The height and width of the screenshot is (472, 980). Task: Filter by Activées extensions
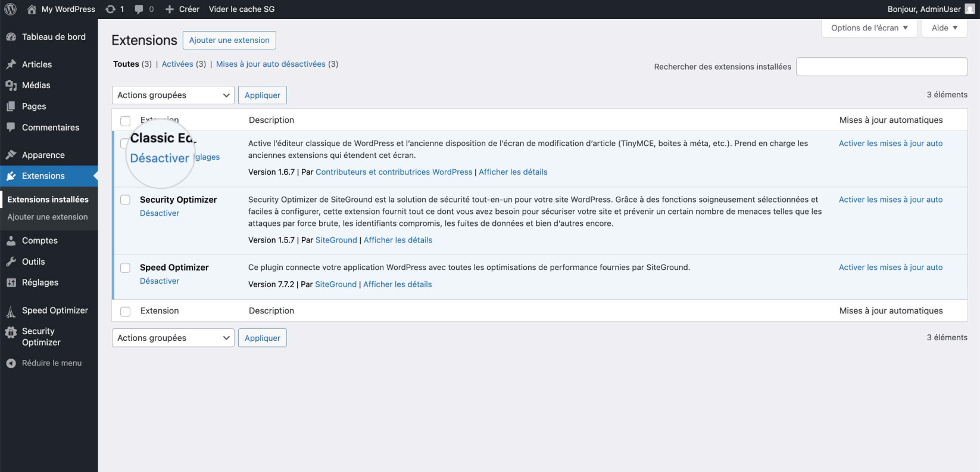click(177, 64)
